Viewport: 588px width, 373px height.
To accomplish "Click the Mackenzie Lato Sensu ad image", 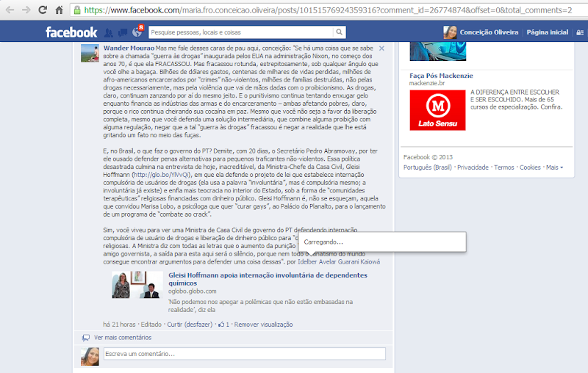I will pos(437,110).
